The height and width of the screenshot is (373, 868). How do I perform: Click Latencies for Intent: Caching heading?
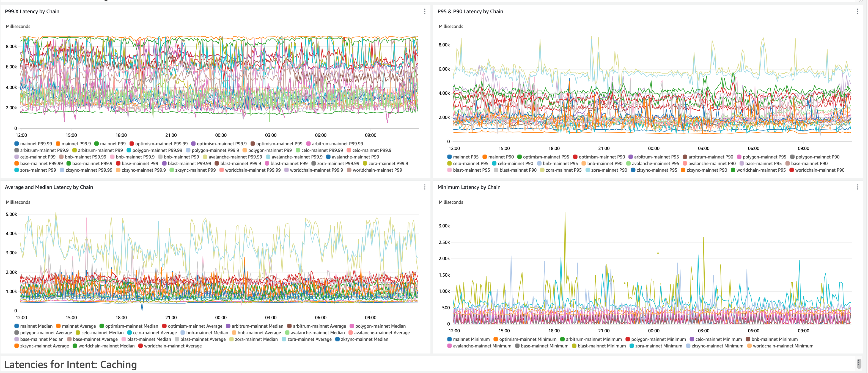[x=70, y=364]
